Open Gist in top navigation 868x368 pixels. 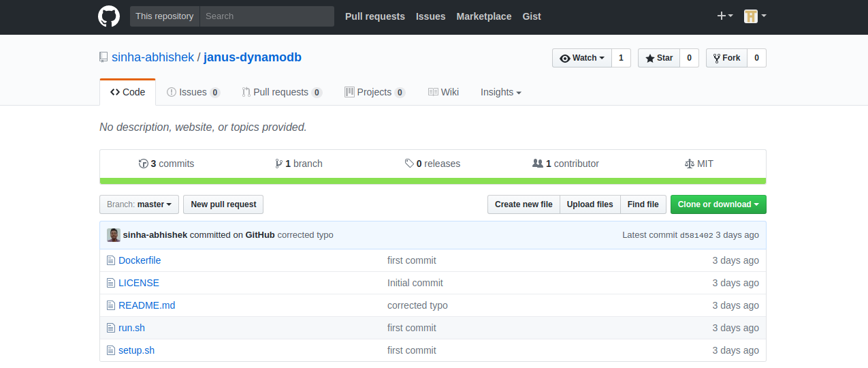(x=532, y=16)
